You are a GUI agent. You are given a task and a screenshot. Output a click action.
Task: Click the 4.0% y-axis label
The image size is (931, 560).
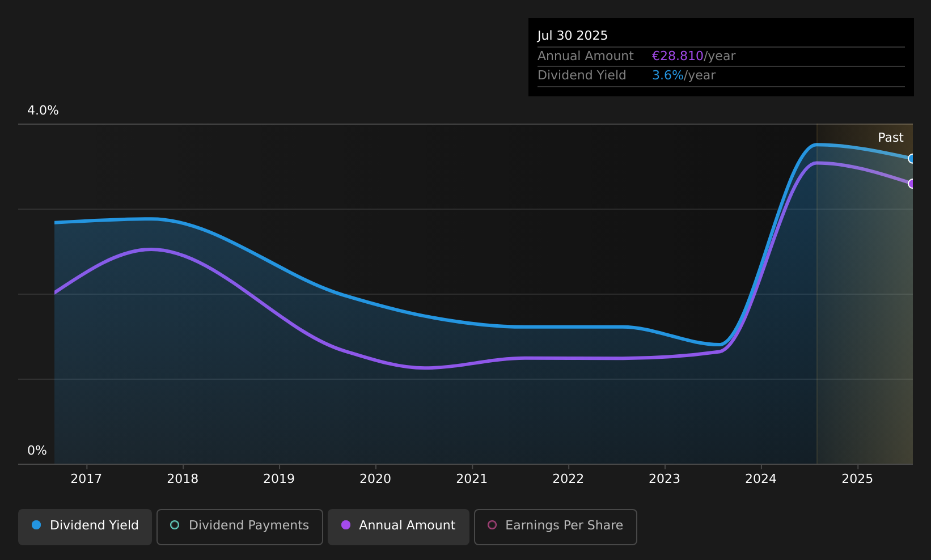(x=43, y=111)
